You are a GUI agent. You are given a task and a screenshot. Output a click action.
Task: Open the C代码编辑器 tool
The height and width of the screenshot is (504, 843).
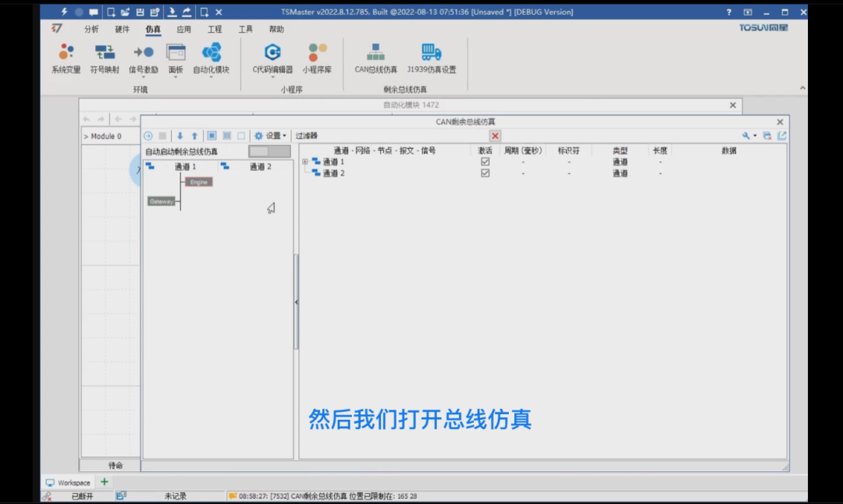pyautogui.click(x=272, y=59)
